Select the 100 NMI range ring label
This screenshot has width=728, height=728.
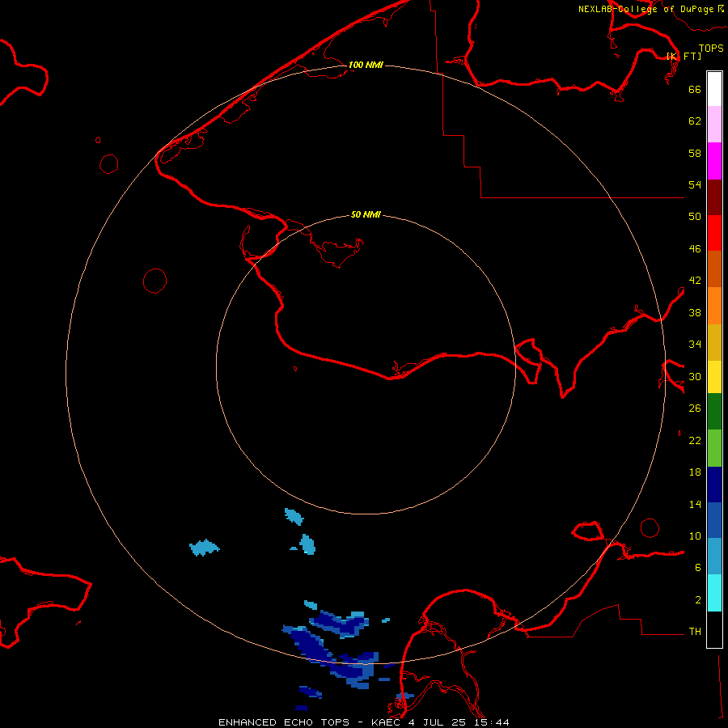coord(366,65)
